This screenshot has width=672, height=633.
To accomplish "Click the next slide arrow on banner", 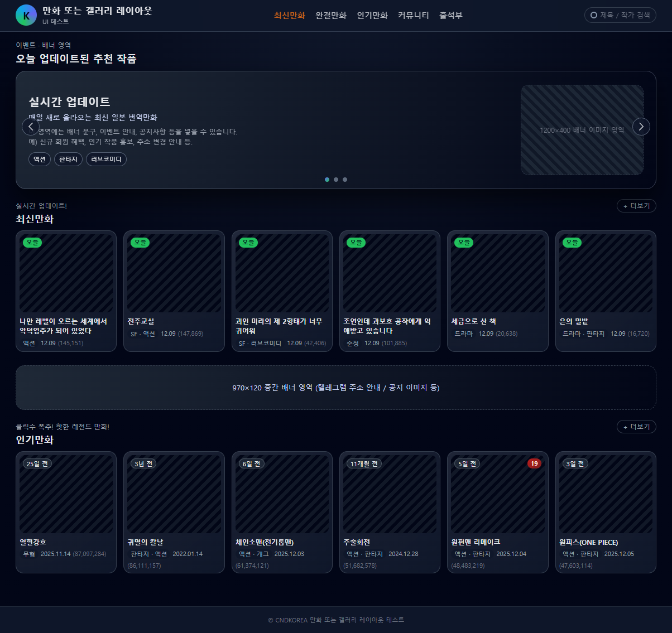I will [641, 127].
